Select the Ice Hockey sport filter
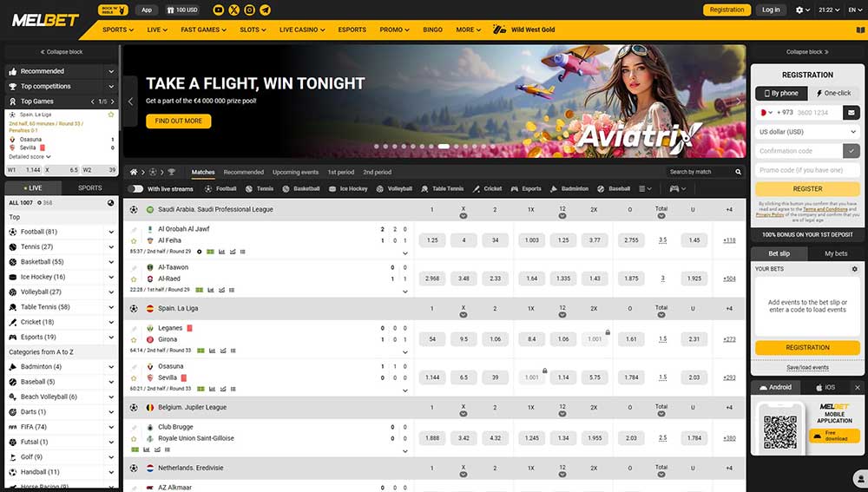 point(348,188)
